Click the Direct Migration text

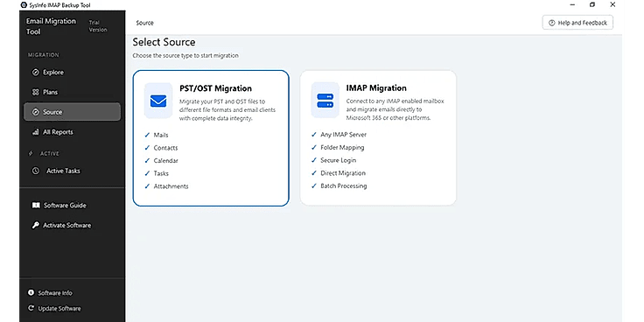[x=343, y=173]
